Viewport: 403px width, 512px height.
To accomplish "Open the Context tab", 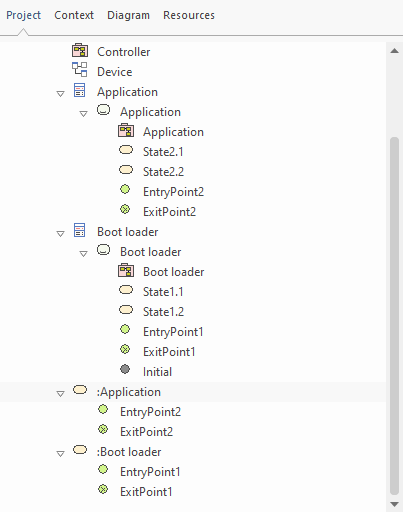I will (74, 15).
